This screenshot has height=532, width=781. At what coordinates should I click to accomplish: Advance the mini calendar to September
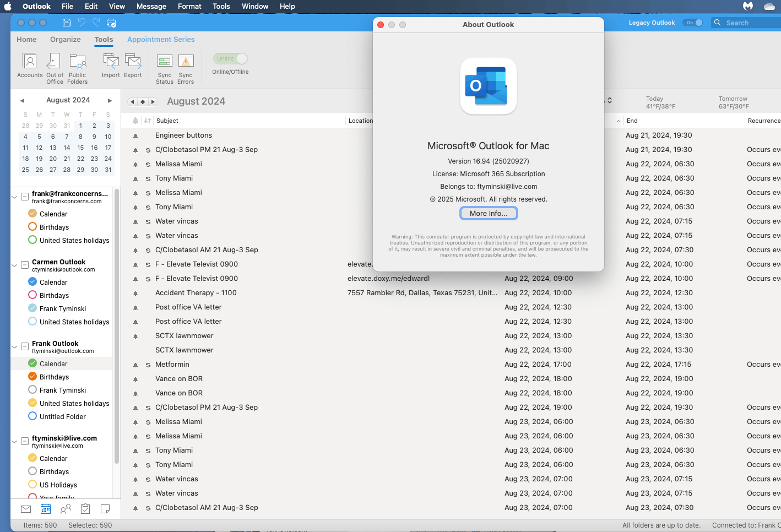[110, 100]
